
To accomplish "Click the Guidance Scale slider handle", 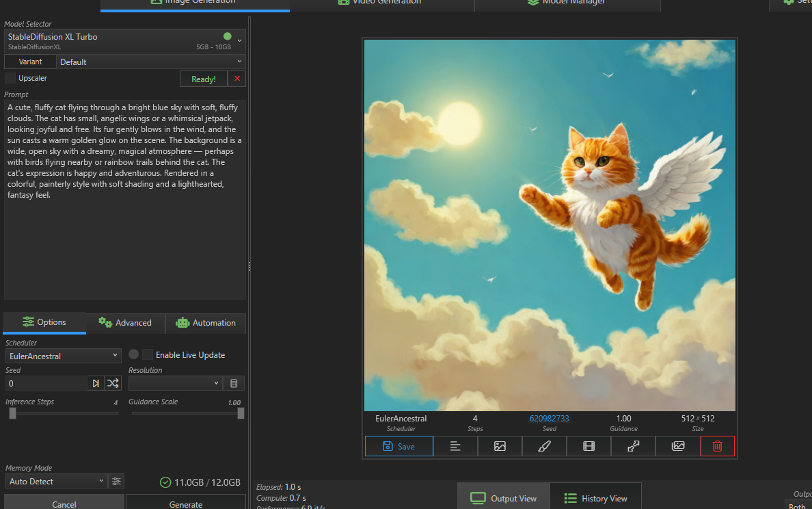I will (x=241, y=413).
